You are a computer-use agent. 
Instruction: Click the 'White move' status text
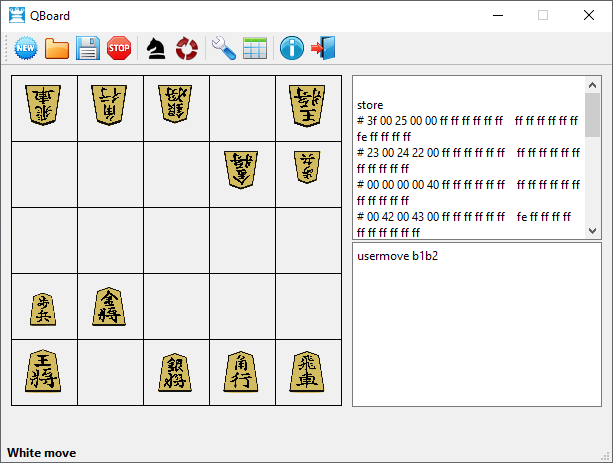42,453
